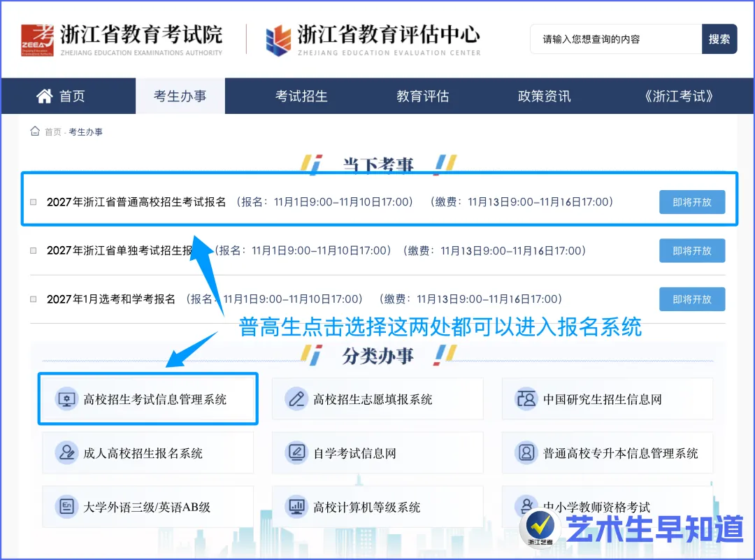Click the 高校招生考试信息管理系统 monitor icon
Screen dimensions: 755x560
(66, 399)
